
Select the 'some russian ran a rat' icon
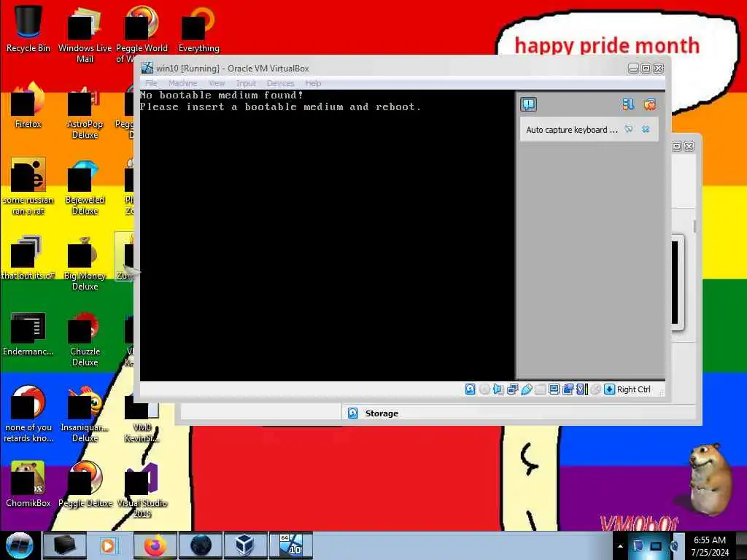28,186
